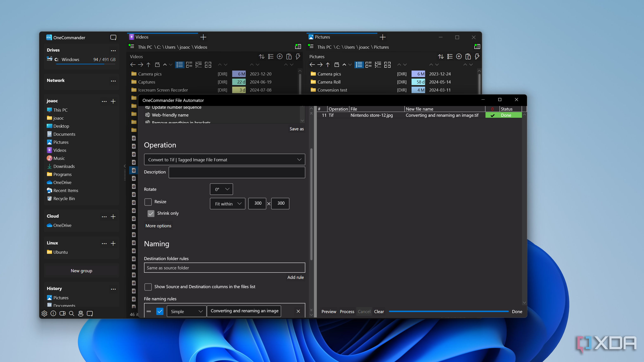Click path menu icon in Pictures pane
Viewport: 644px width, 362px height.
(311, 46)
